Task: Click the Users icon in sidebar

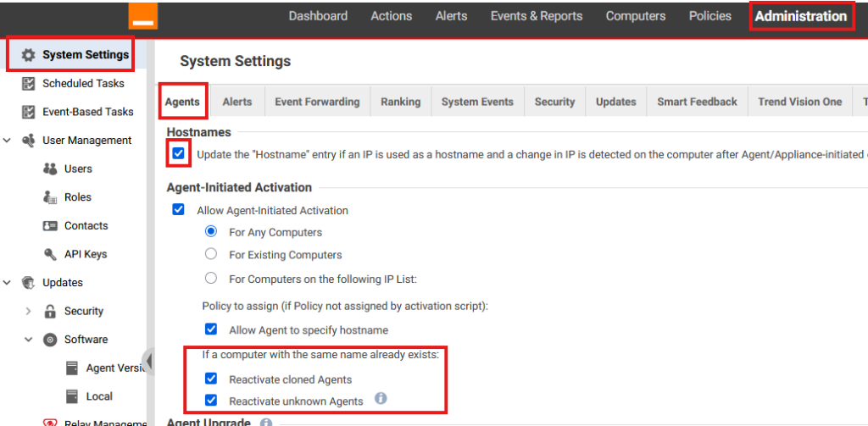Action: tap(49, 169)
